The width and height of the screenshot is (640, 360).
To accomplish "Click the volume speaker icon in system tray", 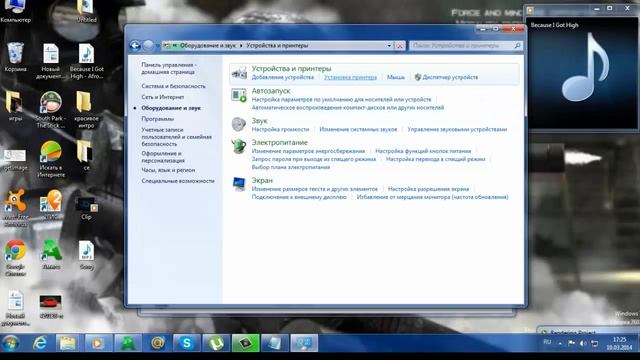I will (583, 343).
